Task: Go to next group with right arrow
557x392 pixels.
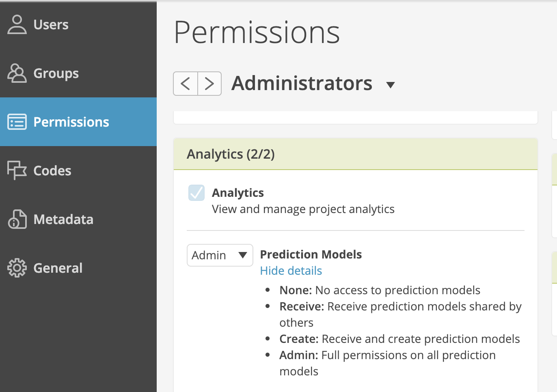Action: 209,84
